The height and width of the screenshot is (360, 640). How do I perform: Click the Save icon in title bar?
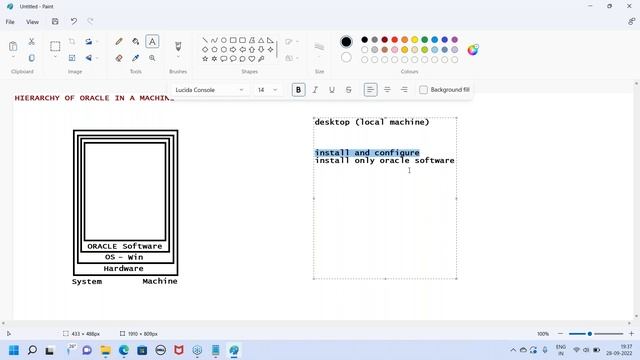tap(55, 22)
